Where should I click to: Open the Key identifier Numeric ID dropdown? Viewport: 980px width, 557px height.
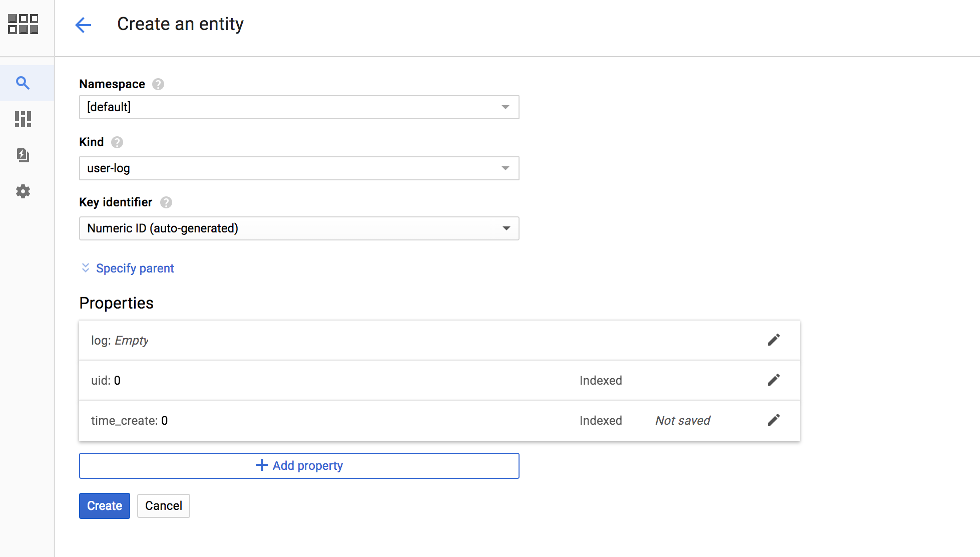pyautogui.click(x=299, y=228)
